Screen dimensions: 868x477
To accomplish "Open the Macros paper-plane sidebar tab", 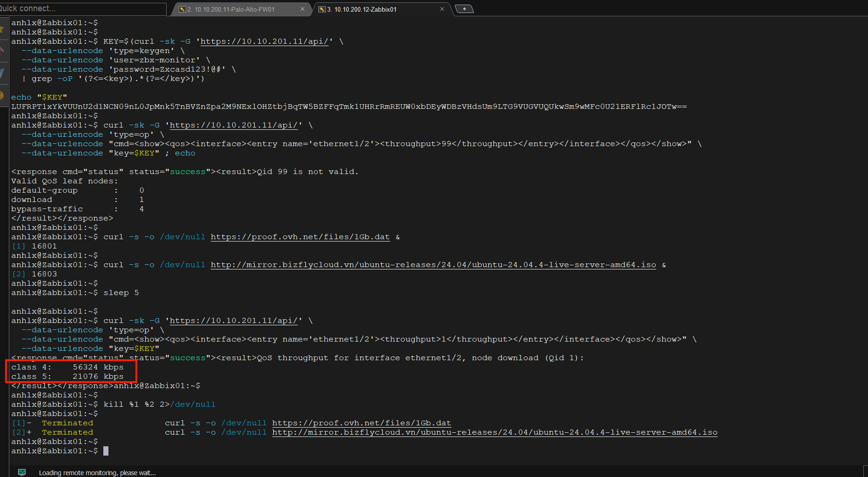I will point(3,73).
